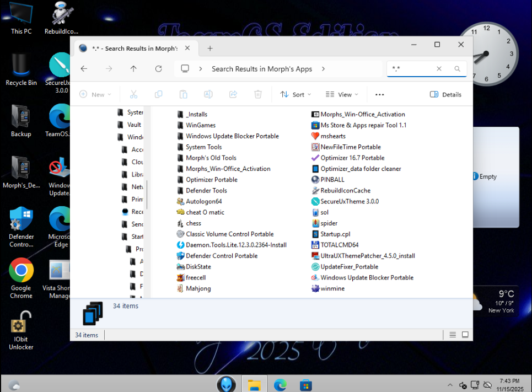The width and height of the screenshot is (532, 392).
Task: Clear the search box with X button
Action: 439,69
